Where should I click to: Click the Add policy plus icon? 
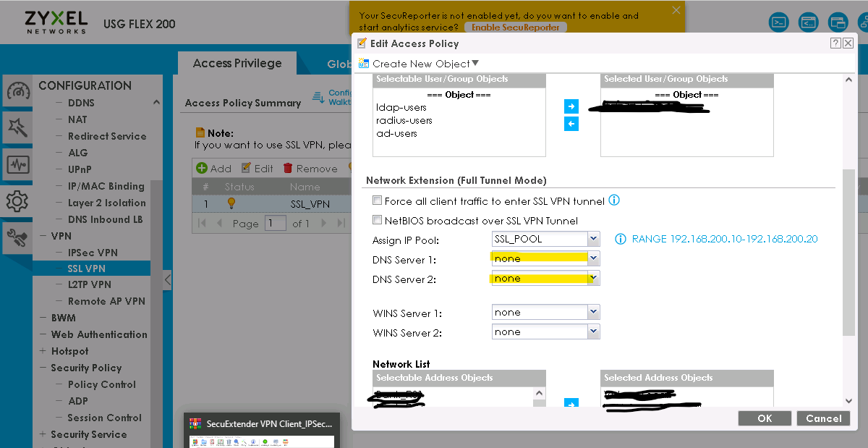[x=202, y=168]
